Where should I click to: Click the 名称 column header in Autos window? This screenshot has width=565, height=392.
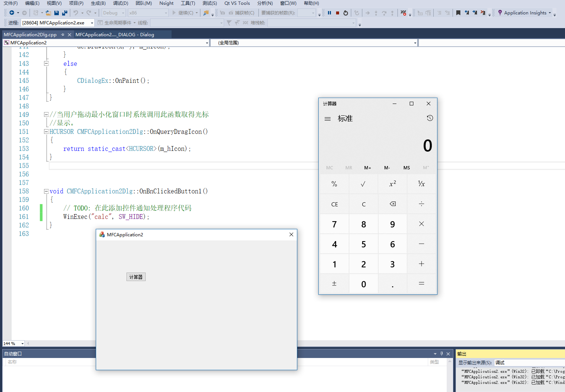click(12, 362)
